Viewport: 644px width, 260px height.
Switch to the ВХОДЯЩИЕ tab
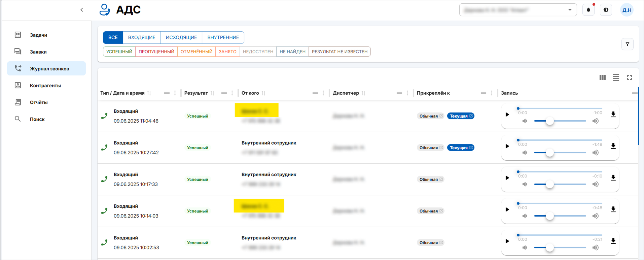[142, 37]
